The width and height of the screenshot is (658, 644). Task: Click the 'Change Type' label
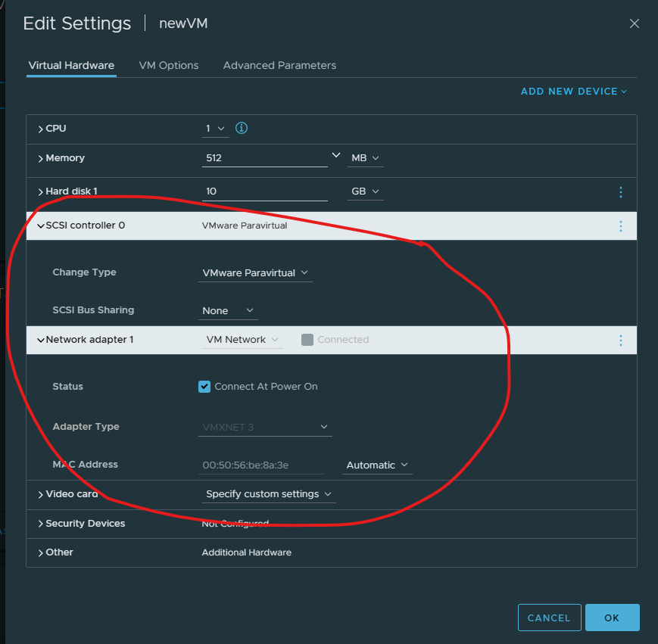click(x=84, y=272)
